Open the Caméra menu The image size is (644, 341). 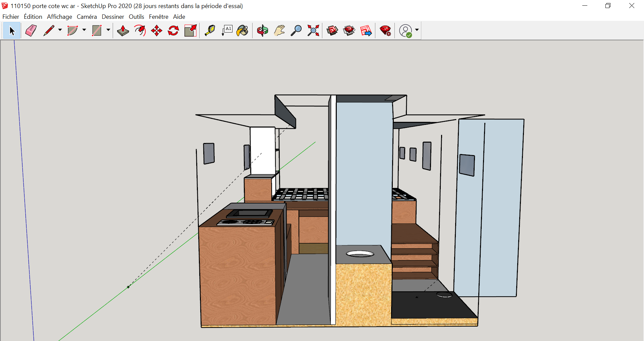(87, 17)
